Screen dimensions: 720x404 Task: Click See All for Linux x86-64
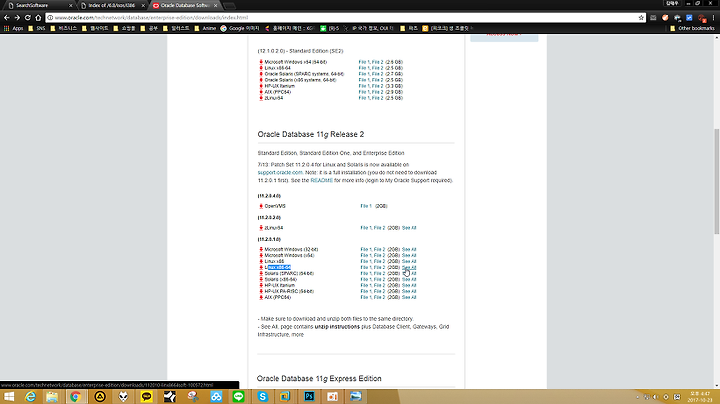[409, 267]
